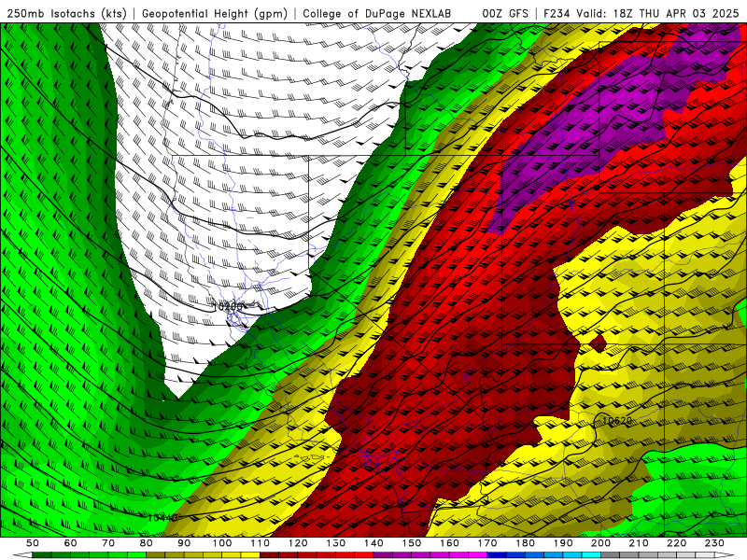Click the 60 knot scale label
The height and width of the screenshot is (560, 747).
coord(70,543)
